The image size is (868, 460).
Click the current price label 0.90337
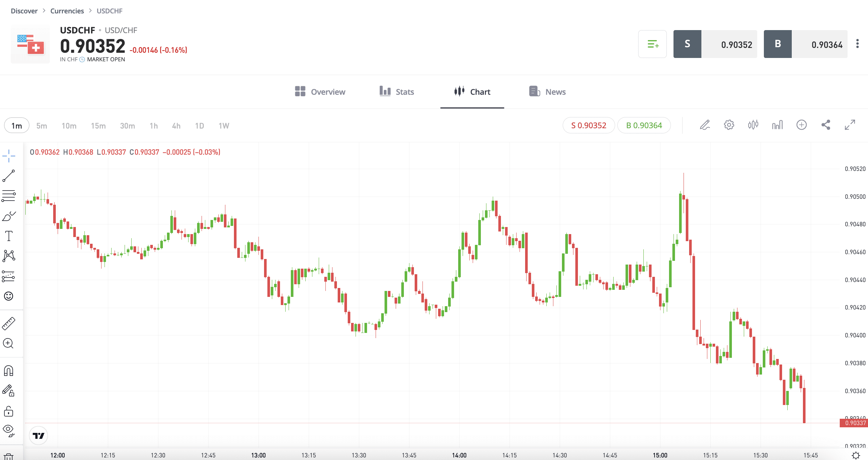click(x=855, y=423)
